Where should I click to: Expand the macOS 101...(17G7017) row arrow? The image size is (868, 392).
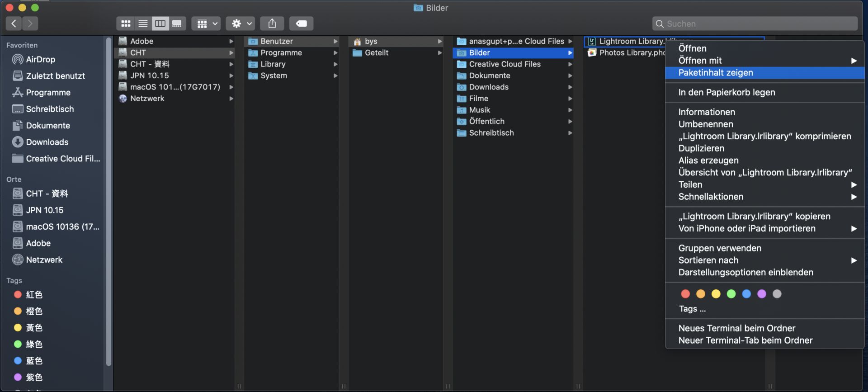click(x=231, y=87)
